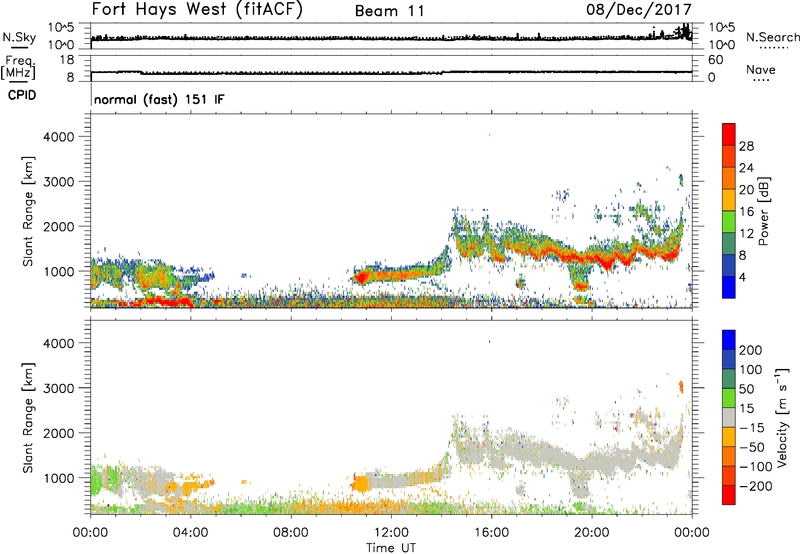Click the '60' tick on the Nave axis
The width and height of the screenshot is (800, 554).
(x=715, y=60)
